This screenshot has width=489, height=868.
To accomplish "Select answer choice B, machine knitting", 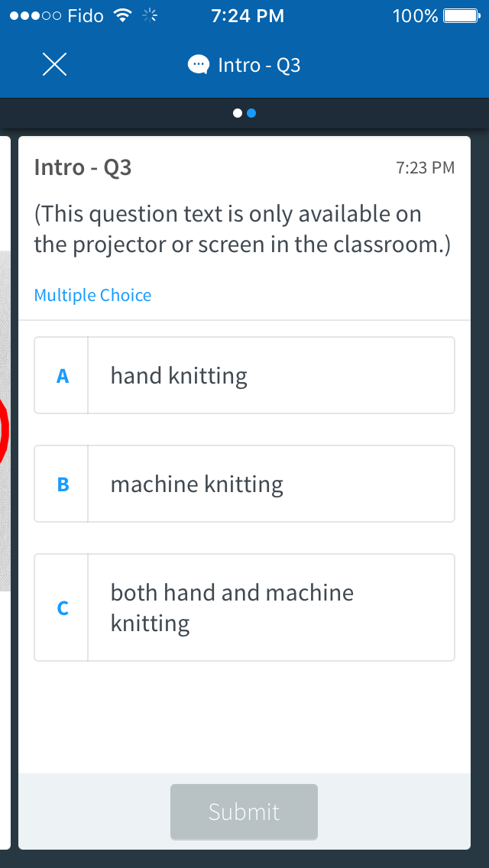I will [244, 484].
